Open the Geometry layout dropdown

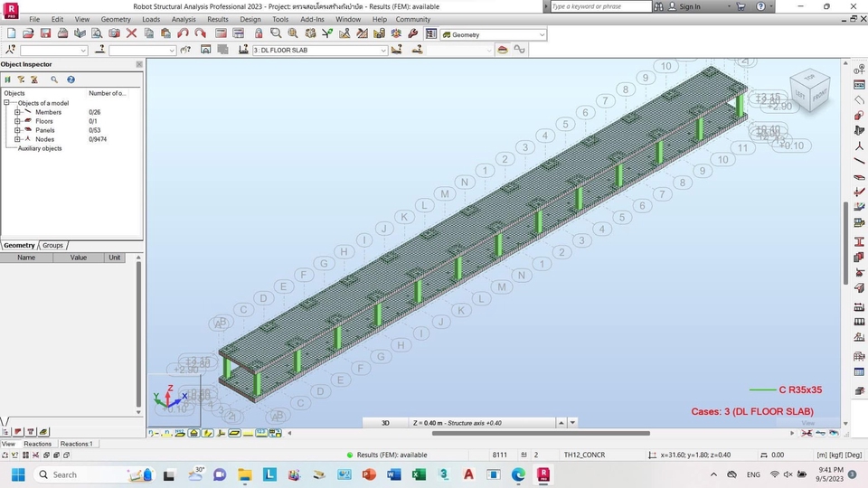[x=542, y=34]
